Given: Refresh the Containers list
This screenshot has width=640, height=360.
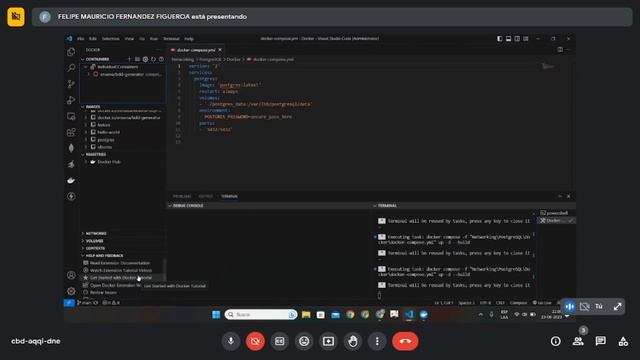Looking at the screenshot, I should 153,59.
